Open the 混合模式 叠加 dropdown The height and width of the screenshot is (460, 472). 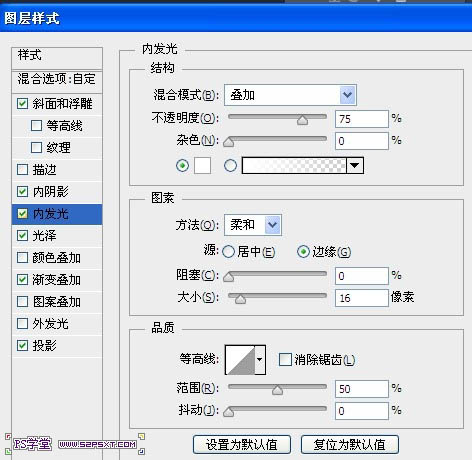[x=290, y=95]
